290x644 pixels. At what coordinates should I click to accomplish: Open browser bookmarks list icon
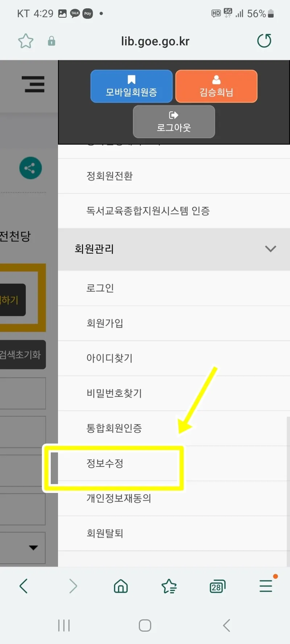(x=169, y=586)
